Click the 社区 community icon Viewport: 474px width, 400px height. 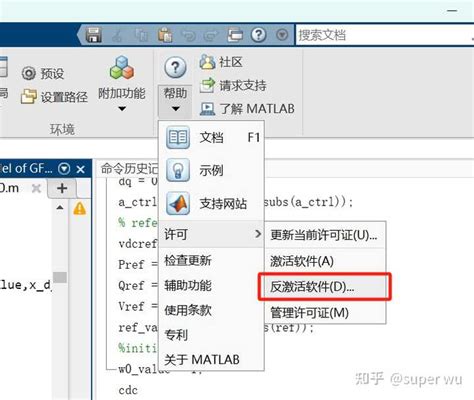tap(207, 62)
